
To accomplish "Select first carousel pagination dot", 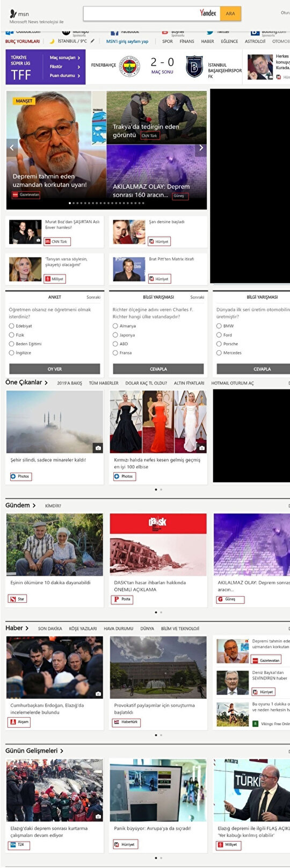I will pyautogui.click(x=70, y=204).
